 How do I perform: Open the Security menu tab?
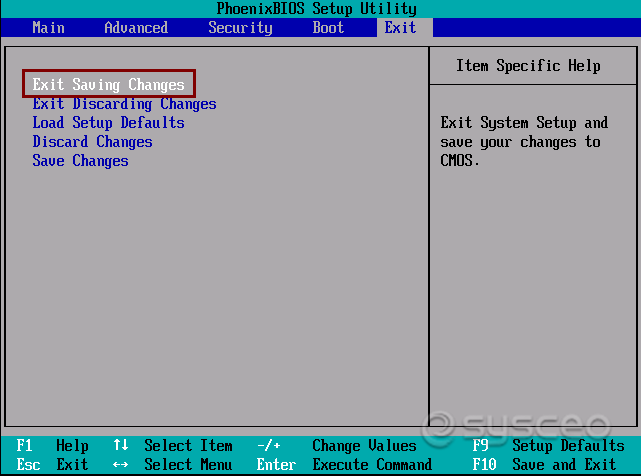coord(240,28)
